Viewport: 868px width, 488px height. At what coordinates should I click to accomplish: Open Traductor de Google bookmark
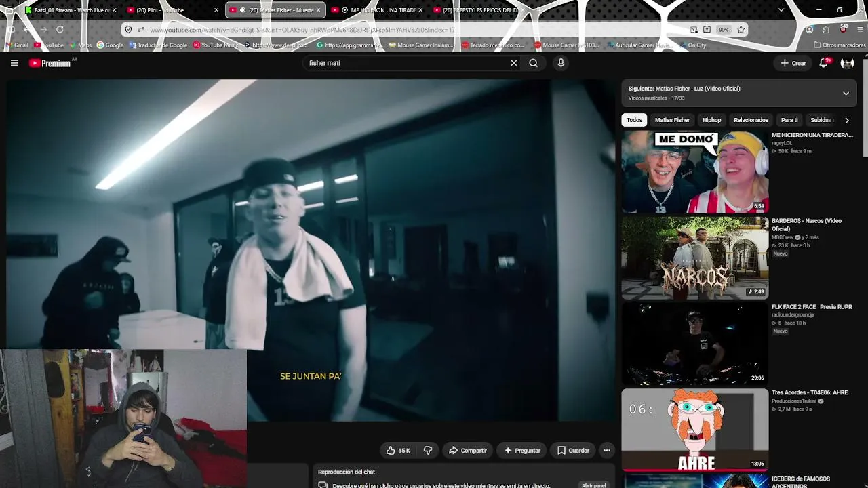[x=158, y=45]
